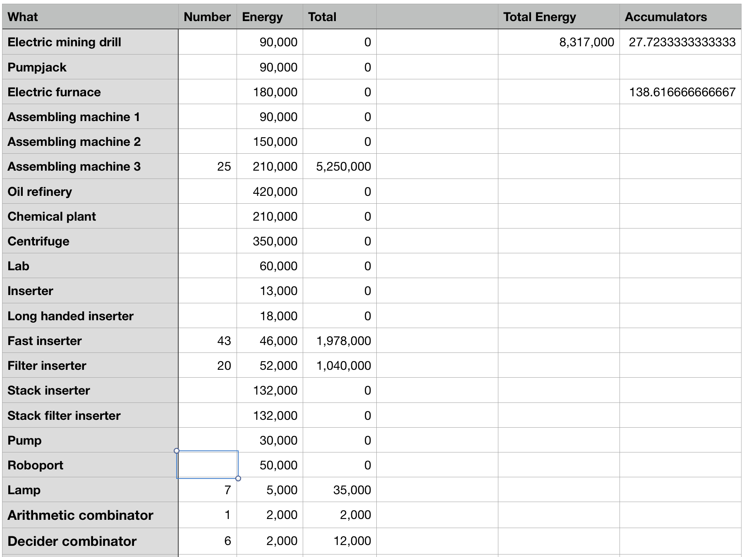
Task: Click the 'Pumpjack' row label
Action: pyautogui.click(x=90, y=67)
